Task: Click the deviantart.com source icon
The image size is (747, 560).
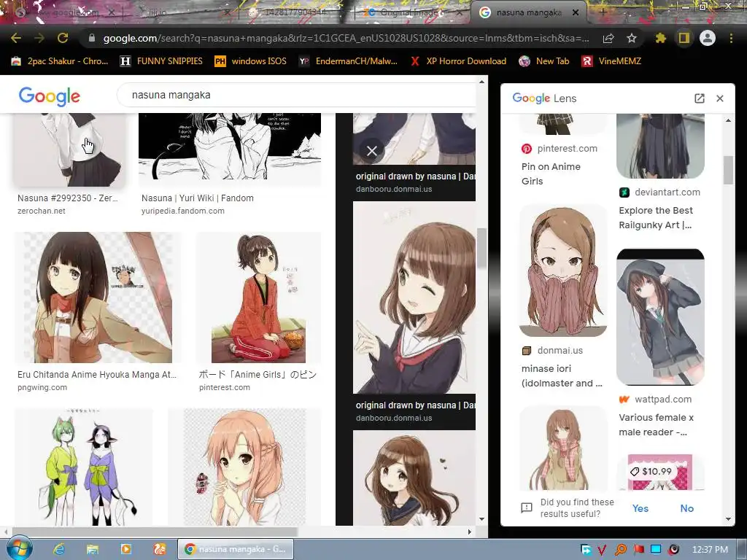Action: tap(624, 192)
